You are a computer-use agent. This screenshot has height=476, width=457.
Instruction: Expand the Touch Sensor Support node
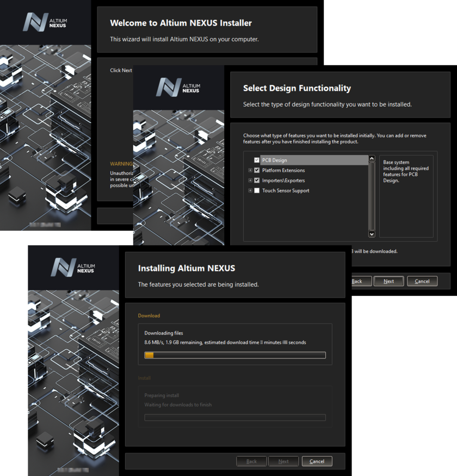tap(249, 190)
